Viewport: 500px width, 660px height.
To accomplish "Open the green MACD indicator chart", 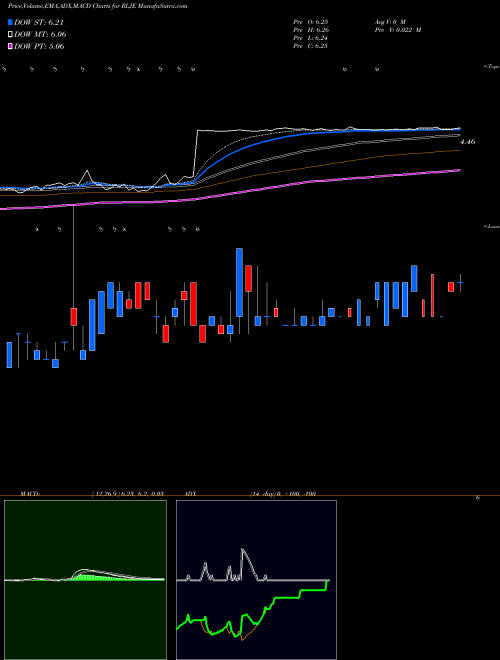I will (x=85, y=580).
